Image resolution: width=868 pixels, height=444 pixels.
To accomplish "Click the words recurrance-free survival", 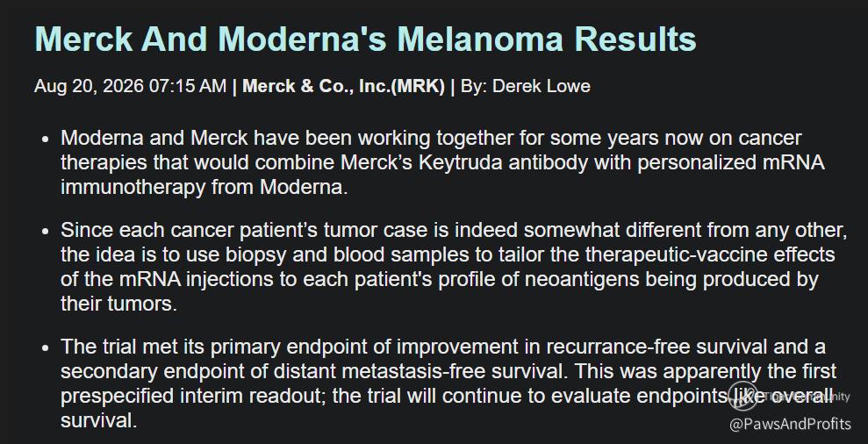I will [x=657, y=347].
